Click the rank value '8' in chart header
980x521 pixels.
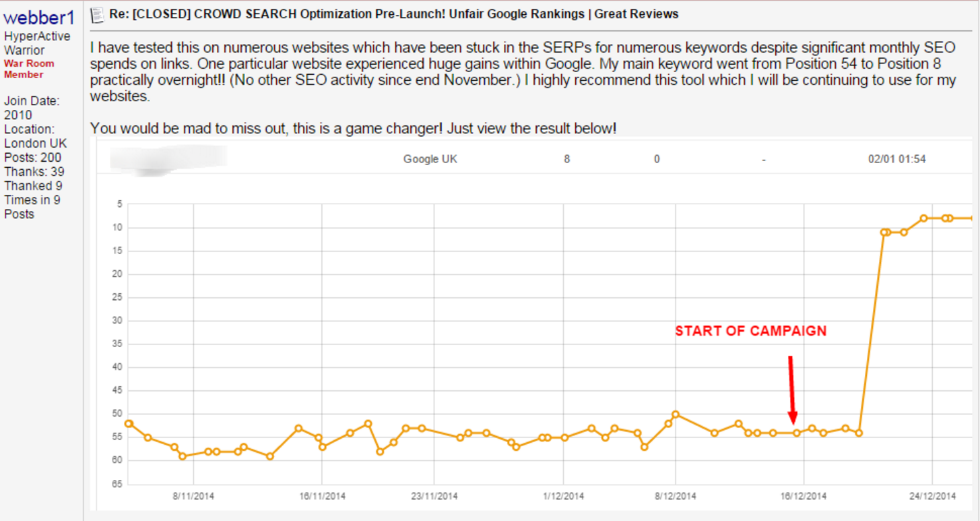coord(567,159)
